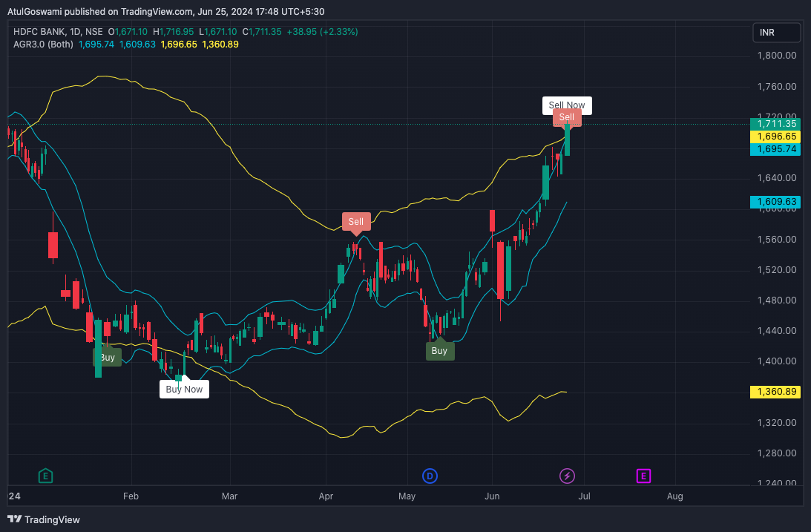Click the Sell Now signal label
This screenshot has height=532, width=811.
click(567, 105)
